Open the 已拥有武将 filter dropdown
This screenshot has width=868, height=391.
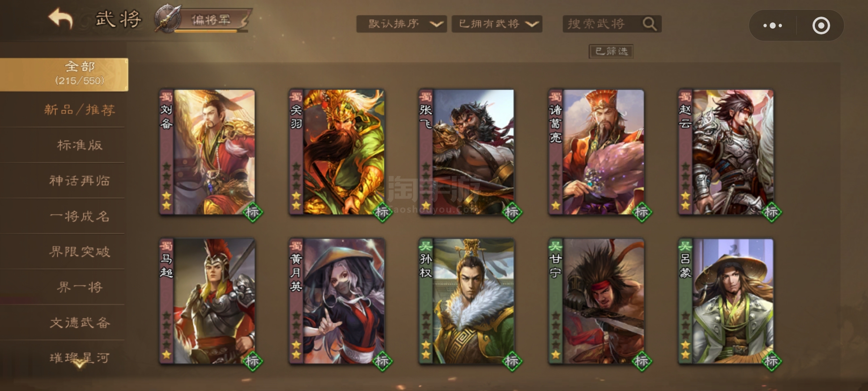pos(497,24)
